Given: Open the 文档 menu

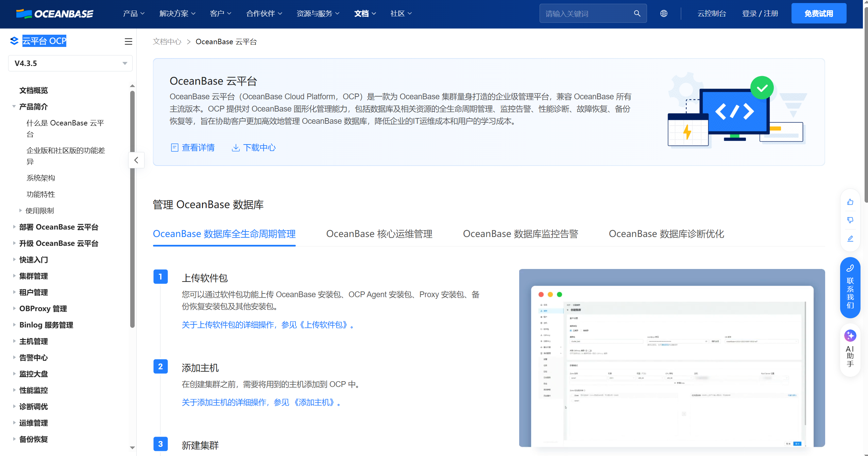Looking at the screenshot, I should [x=364, y=14].
